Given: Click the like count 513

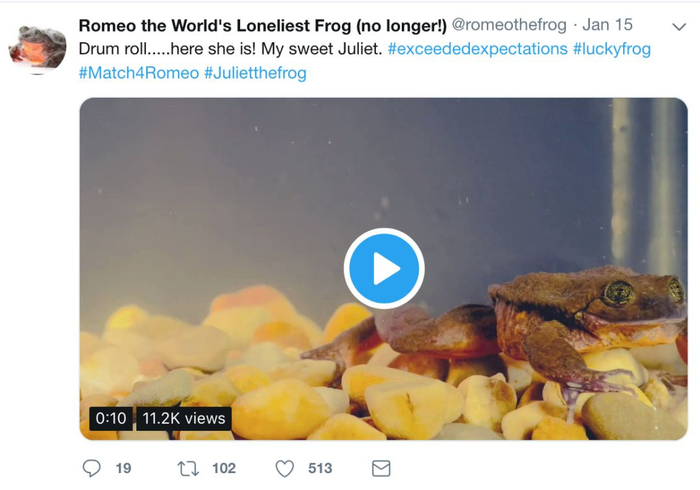Looking at the screenshot, I should pyautogui.click(x=320, y=468).
